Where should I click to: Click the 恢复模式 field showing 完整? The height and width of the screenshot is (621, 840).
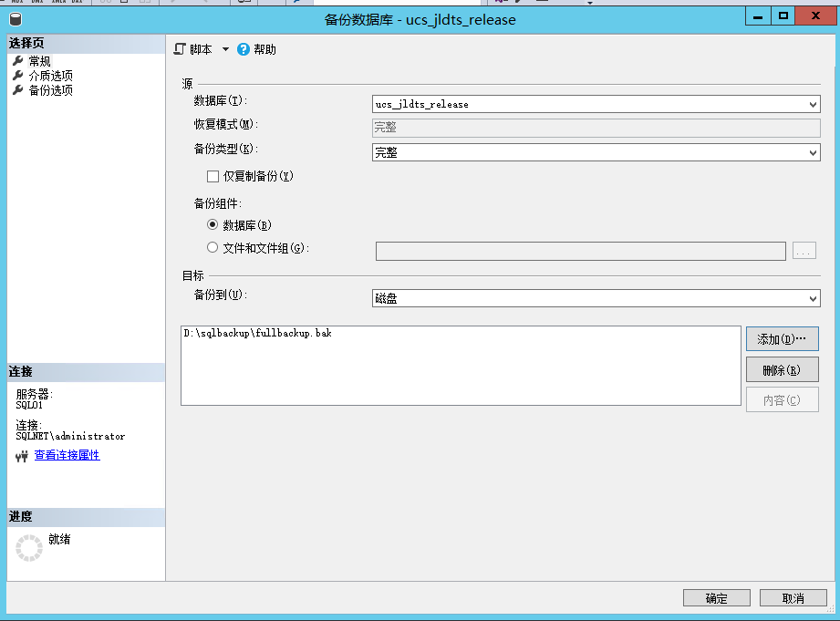pyautogui.click(x=596, y=128)
